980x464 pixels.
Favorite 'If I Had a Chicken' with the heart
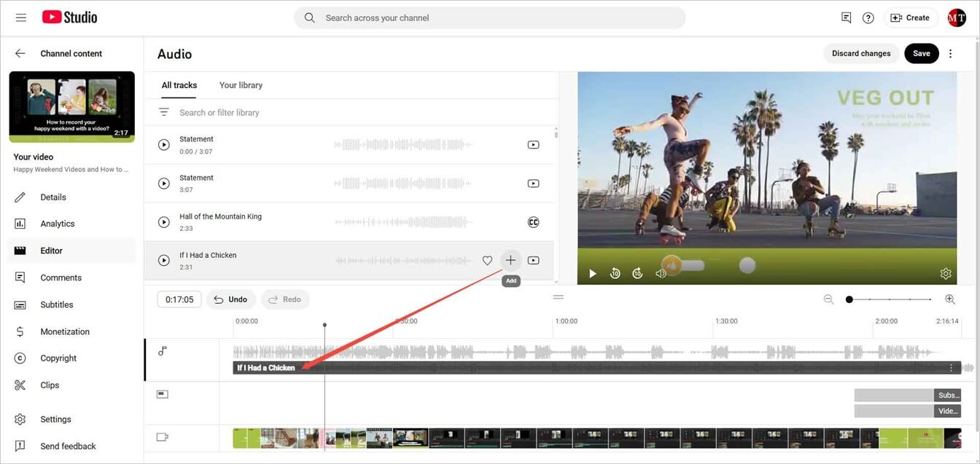[x=487, y=260]
